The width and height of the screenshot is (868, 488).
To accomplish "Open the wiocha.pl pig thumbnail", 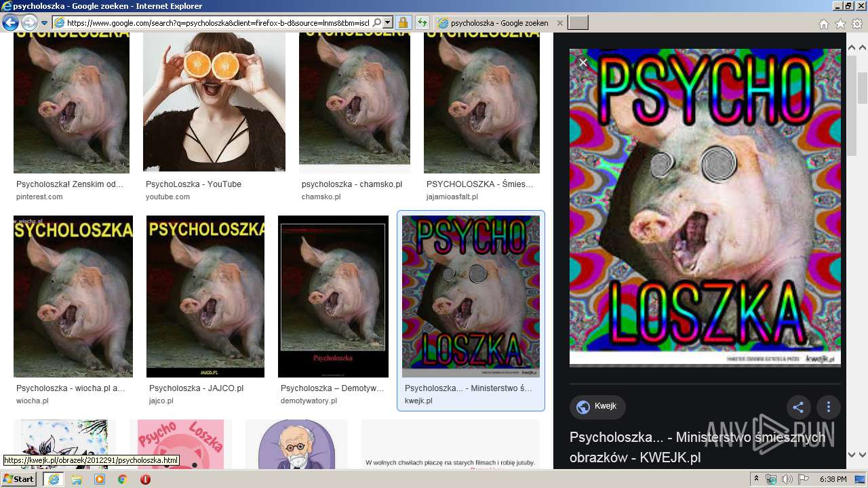I will (x=73, y=296).
